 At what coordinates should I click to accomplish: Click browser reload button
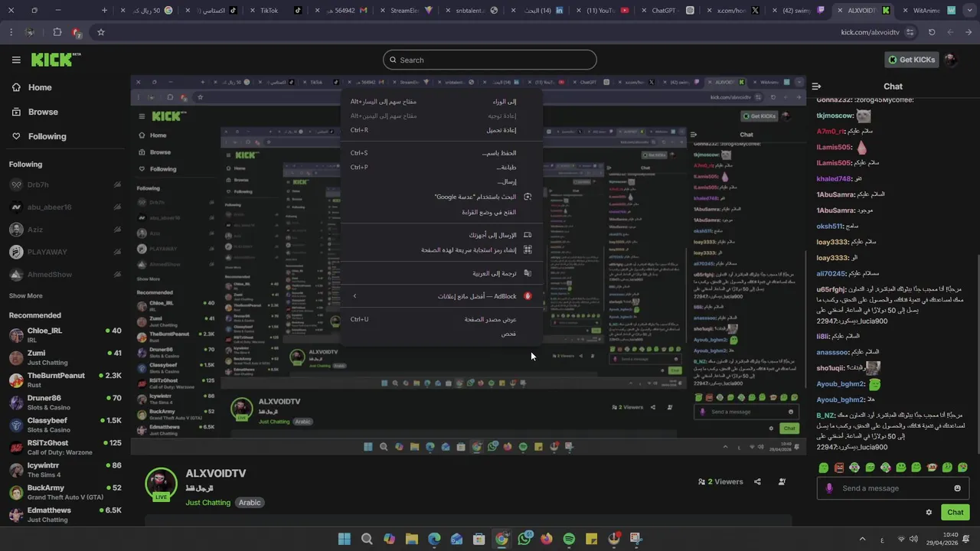point(932,32)
